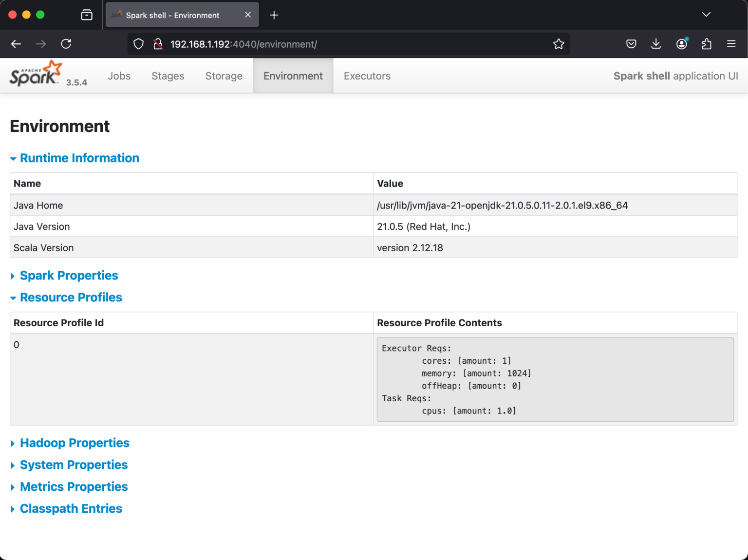Switch to the Executors tab
The height and width of the screenshot is (560, 748).
pyautogui.click(x=367, y=76)
